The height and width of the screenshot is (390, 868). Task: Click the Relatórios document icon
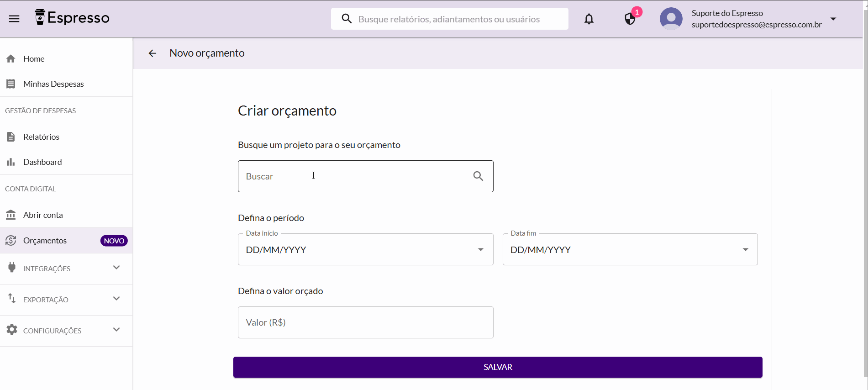tap(11, 137)
